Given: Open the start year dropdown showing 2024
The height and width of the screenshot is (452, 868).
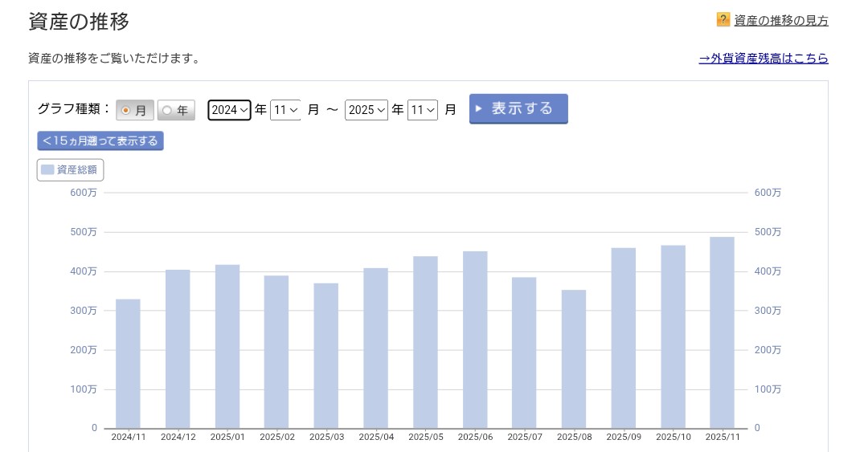Looking at the screenshot, I should point(229,110).
